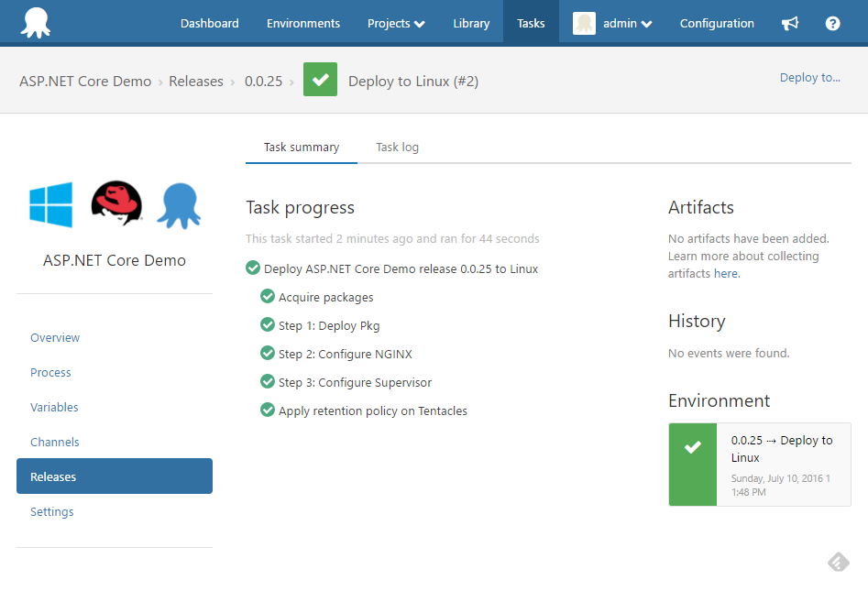Image resolution: width=868 pixels, height=591 pixels.
Task: Open the Process page from sidebar
Action: [x=50, y=372]
